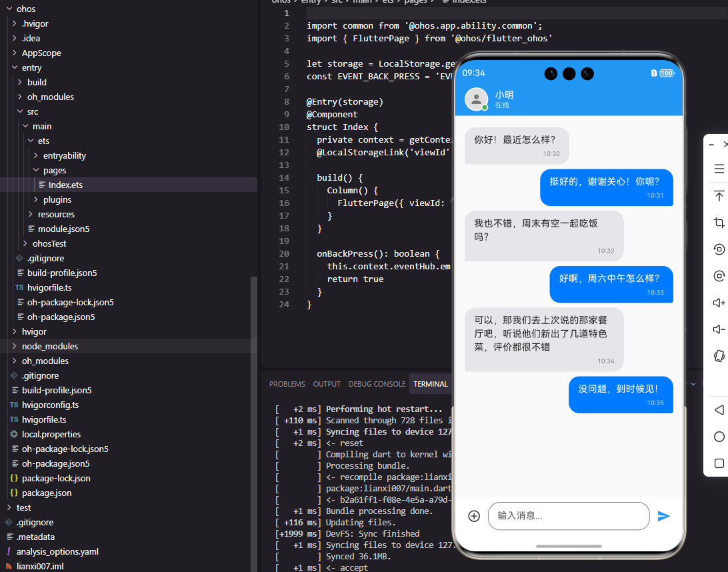This screenshot has width=728, height=572.
Task: Click the main folder in explorer
Action: [x=128, y=126]
